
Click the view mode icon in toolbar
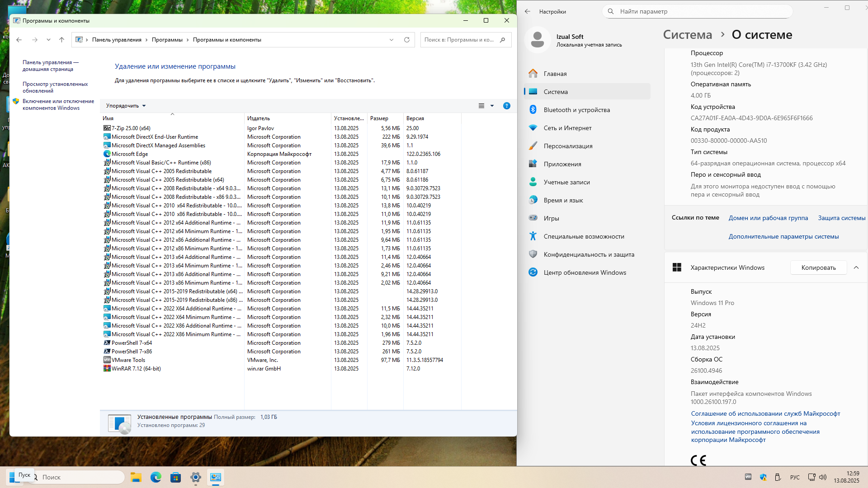[x=481, y=106]
